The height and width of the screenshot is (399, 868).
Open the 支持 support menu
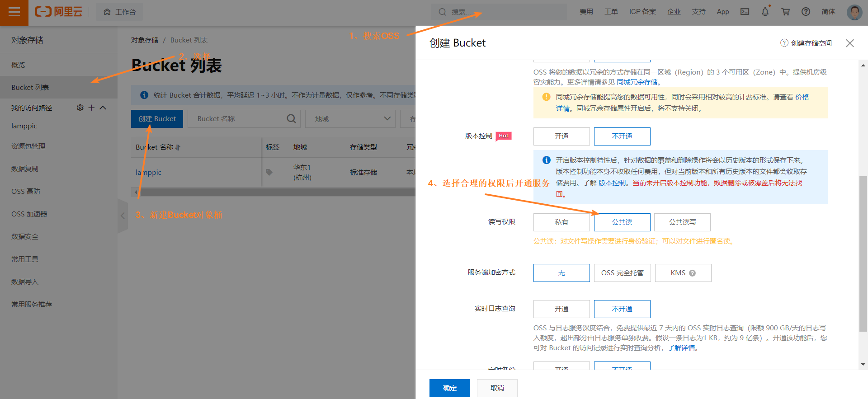pos(699,12)
